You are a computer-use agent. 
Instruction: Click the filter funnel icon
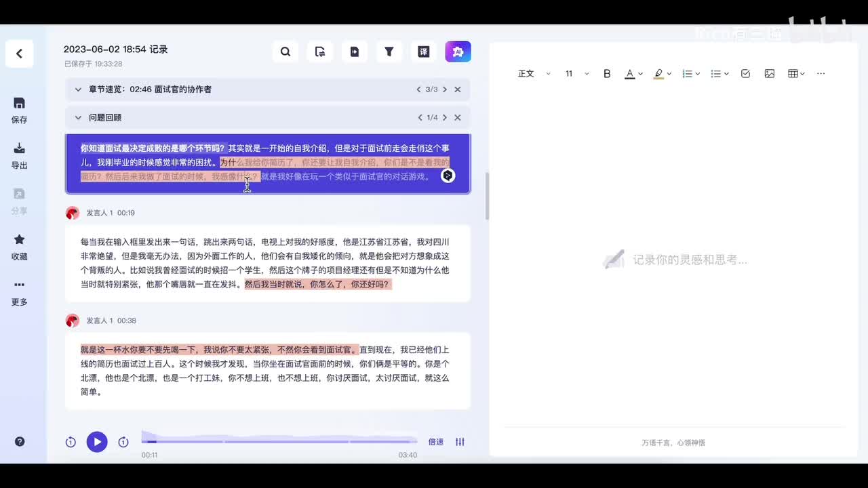pyautogui.click(x=389, y=52)
